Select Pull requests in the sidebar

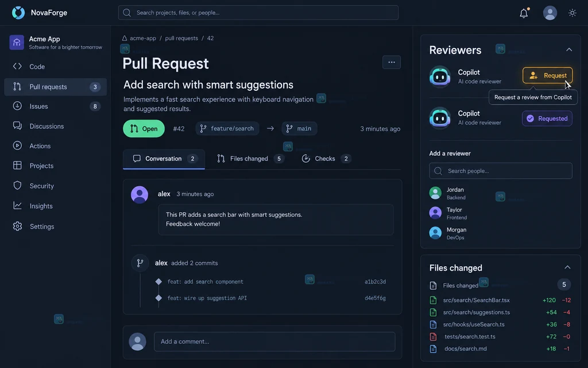click(x=55, y=87)
